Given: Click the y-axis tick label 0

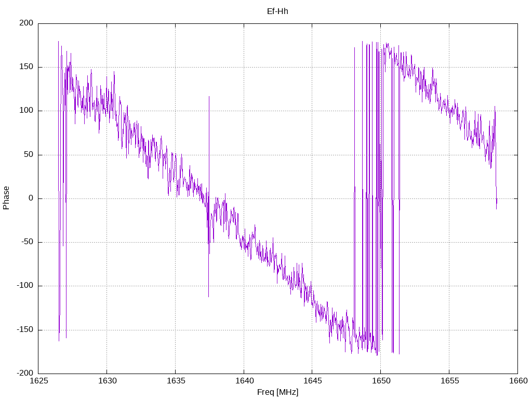Looking at the screenshot, I should tap(31, 198).
